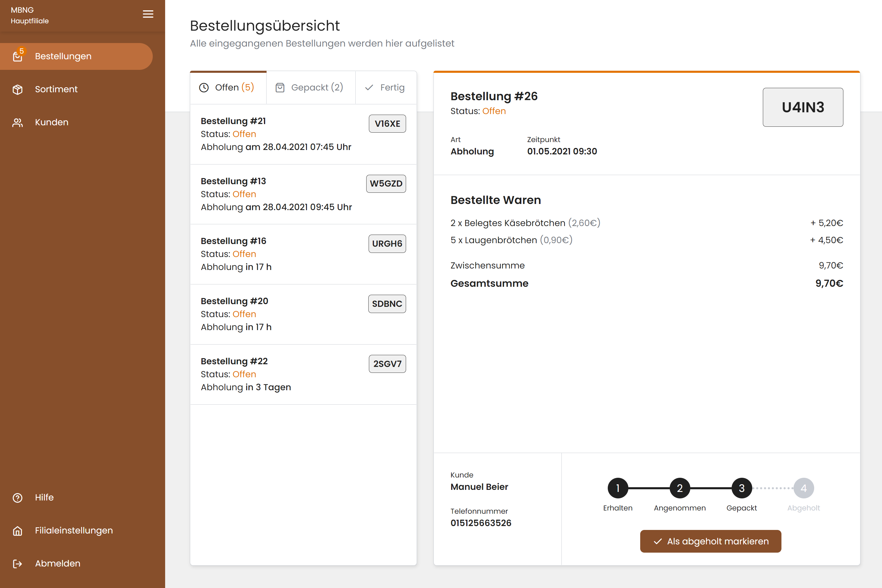
Task: Click the bag icon on the Gepackt tab
Action: [280, 87]
